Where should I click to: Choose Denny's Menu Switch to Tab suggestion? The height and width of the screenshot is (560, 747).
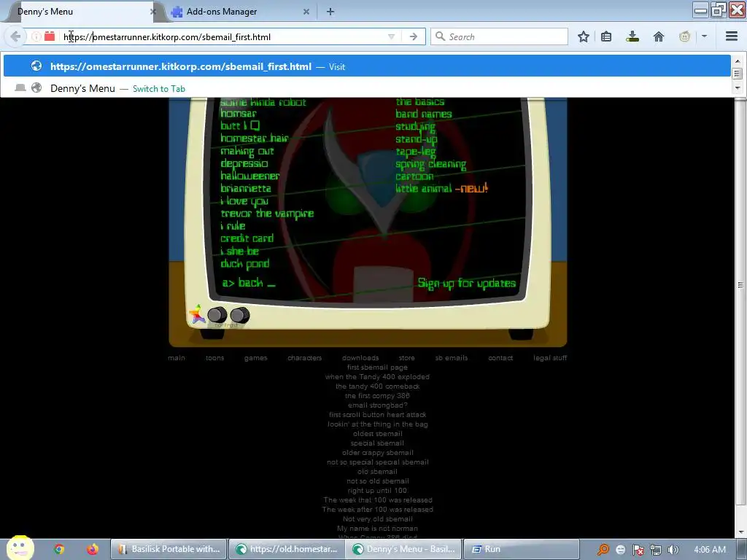(x=367, y=88)
